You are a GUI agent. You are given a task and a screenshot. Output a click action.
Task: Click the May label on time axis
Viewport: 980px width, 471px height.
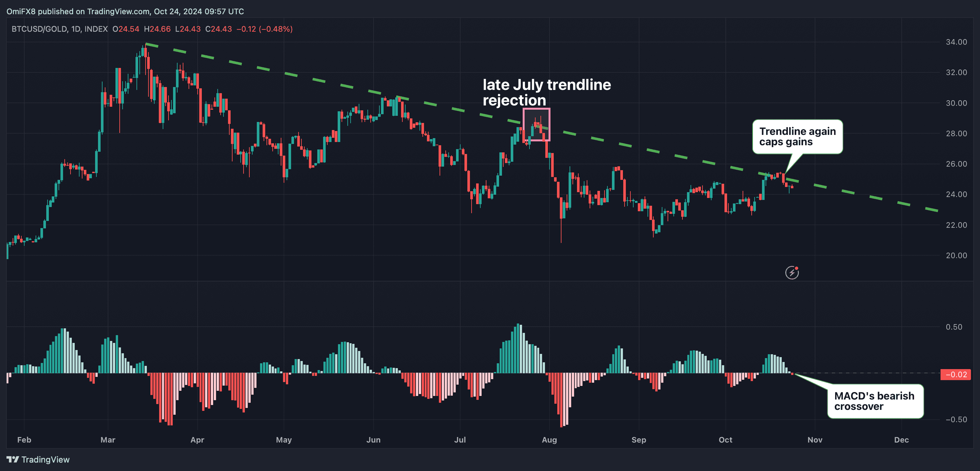[284, 440]
